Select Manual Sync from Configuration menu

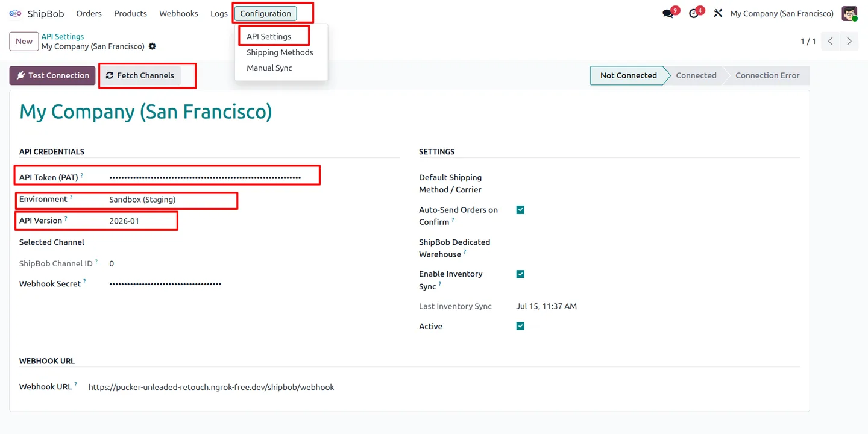pos(269,68)
